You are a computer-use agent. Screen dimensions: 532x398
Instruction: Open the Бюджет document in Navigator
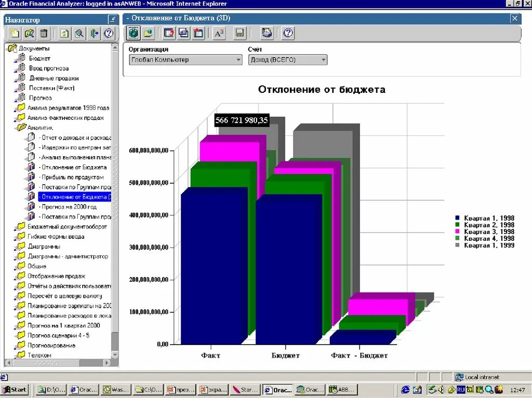click(39, 58)
